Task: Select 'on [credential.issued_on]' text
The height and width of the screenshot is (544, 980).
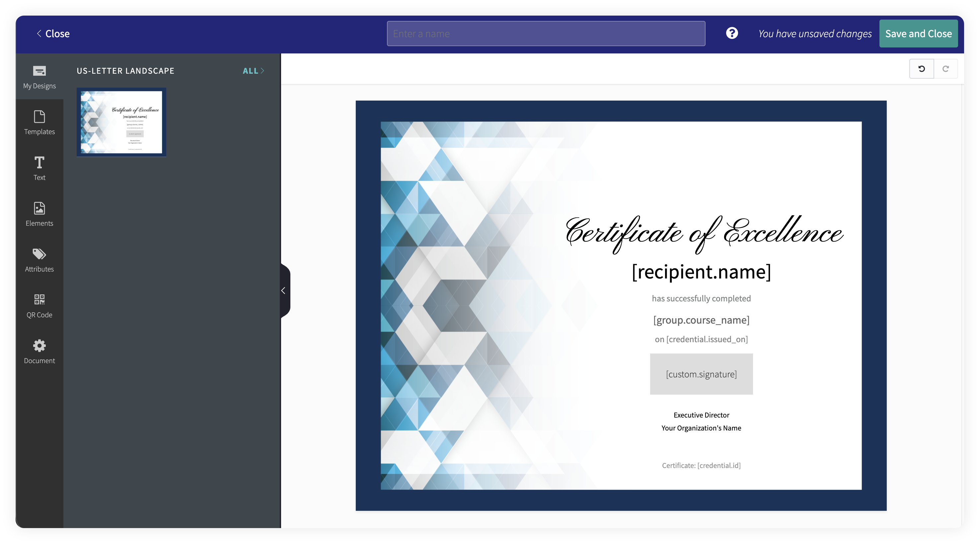Action: 701,339
